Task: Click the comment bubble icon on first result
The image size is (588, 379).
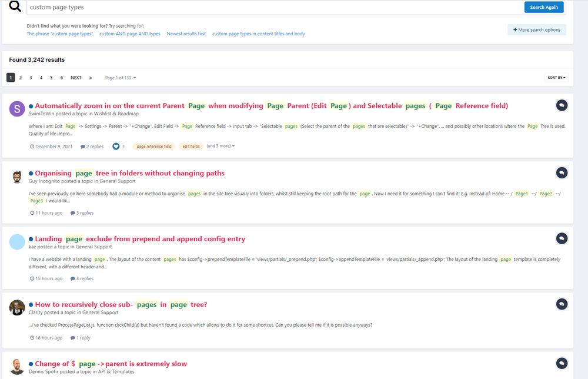Action: (562, 105)
